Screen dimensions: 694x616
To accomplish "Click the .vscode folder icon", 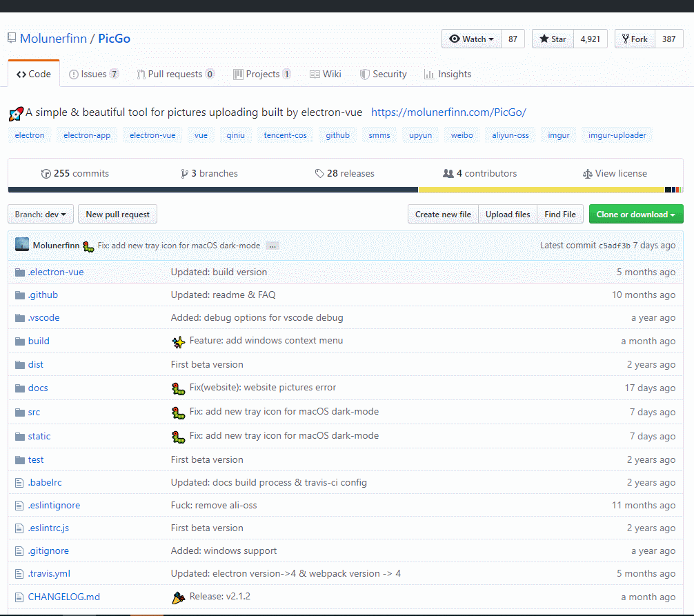I will click(x=19, y=318).
